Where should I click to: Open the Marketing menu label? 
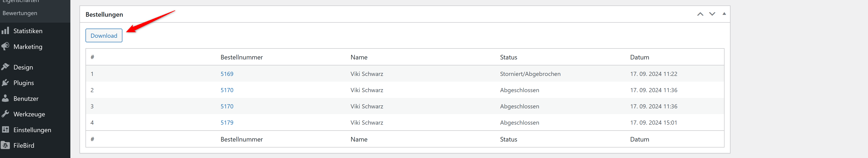click(x=28, y=47)
